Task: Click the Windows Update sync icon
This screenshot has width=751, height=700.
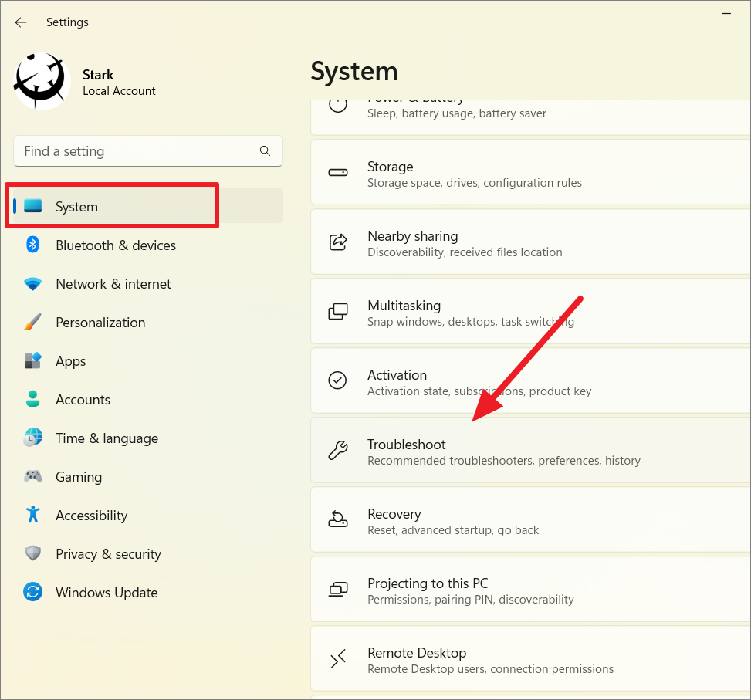Action: 33,592
